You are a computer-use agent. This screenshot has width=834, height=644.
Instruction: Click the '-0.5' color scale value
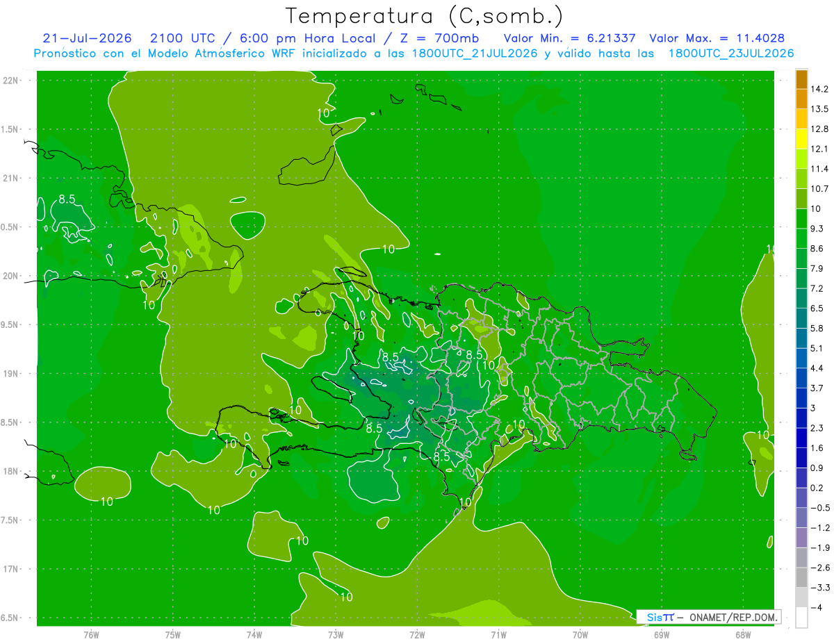[x=820, y=508]
